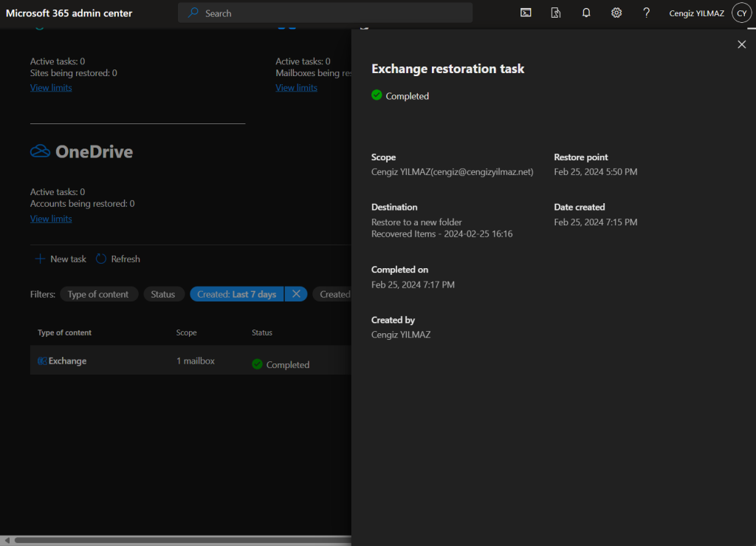Click View limits under Mailboxes being restored
The image size is (756, 546).
coord(296,88)
